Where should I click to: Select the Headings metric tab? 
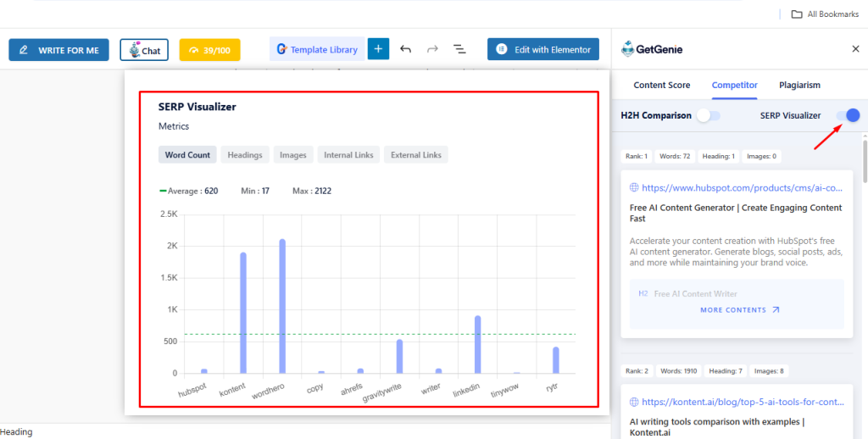pyautogui.click(x=245, y=155)
